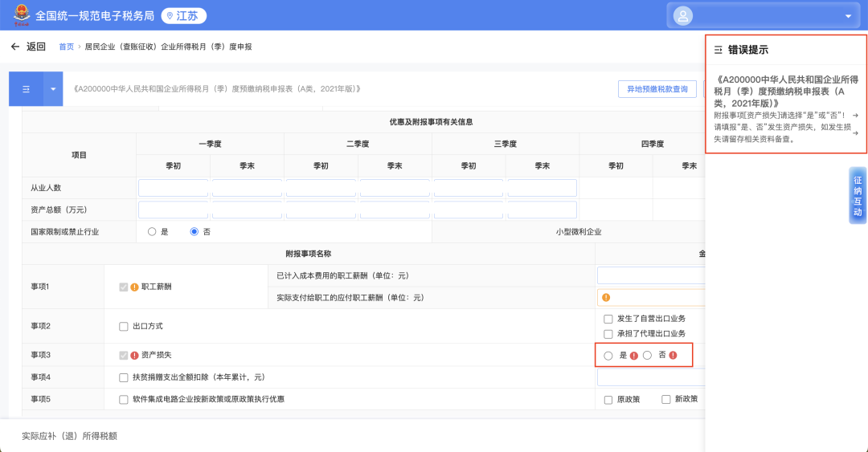Viewport: 868px width, 452px height.
Task: Click the back arrow icon next to 返回
Action: point(14,47)
